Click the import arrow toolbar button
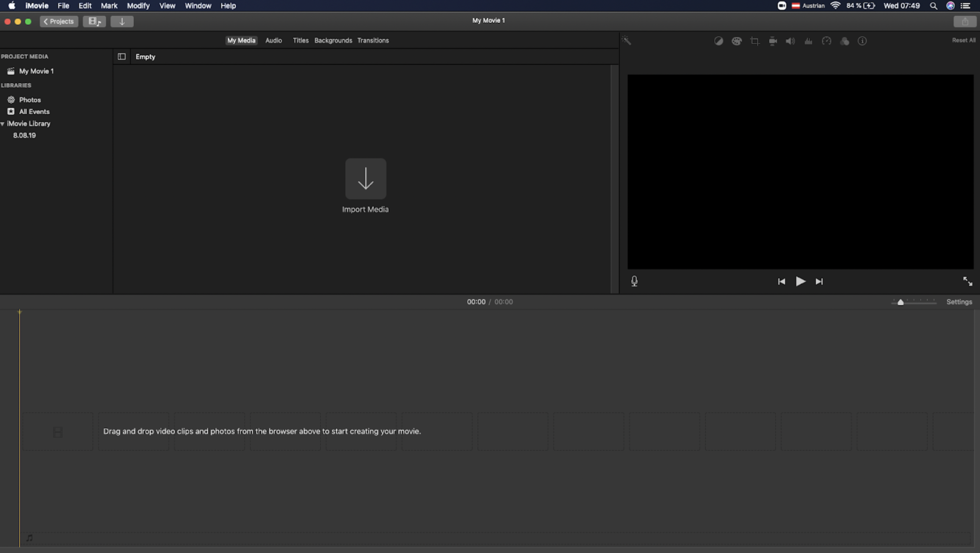The height and width of the screenshot is (553, 980). (x=122, y=21)
